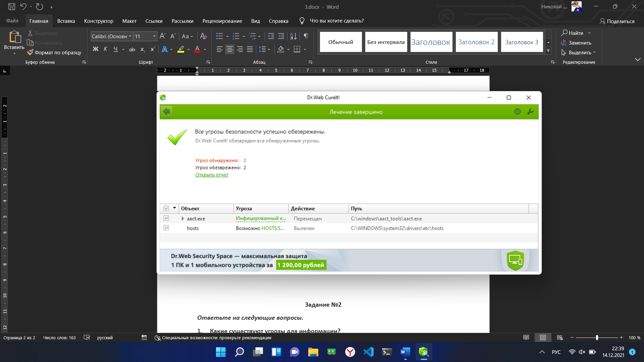Open the report via Открыть отчет link

point(212,175)
